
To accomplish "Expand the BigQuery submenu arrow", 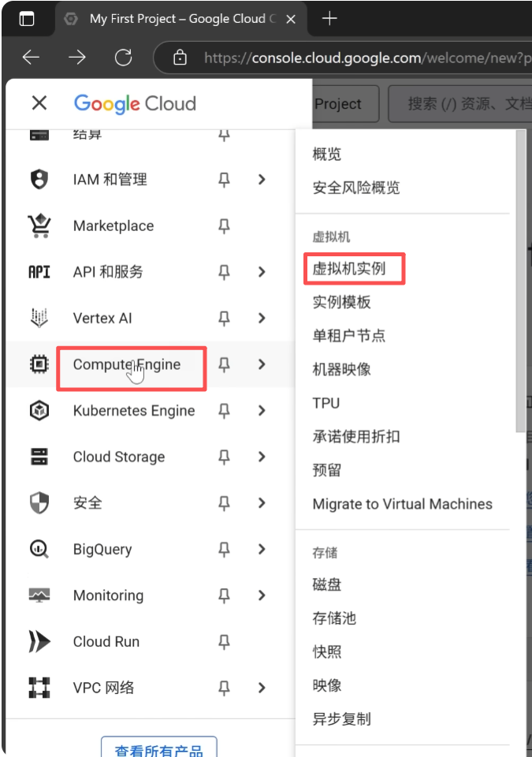I will pos(262,550).
